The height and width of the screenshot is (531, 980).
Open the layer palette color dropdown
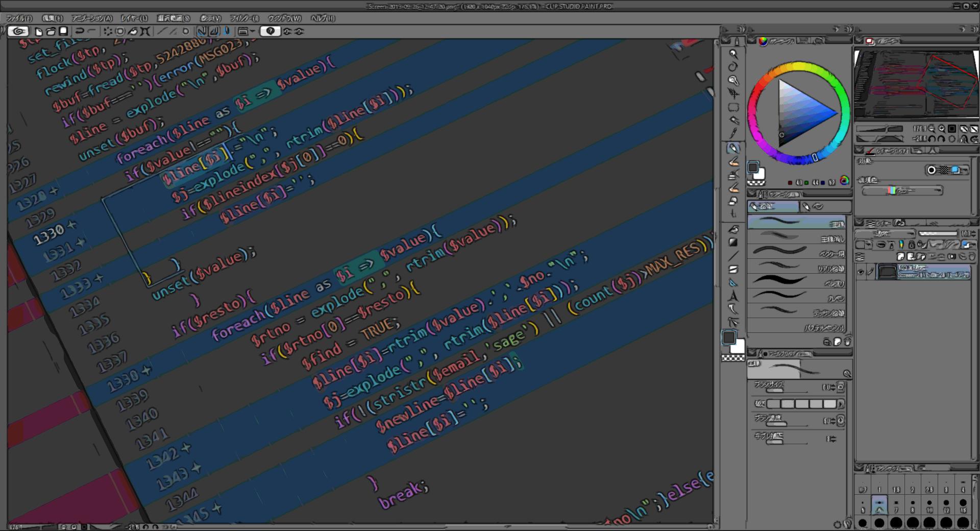pyautogui.click(x=864, y=245)
